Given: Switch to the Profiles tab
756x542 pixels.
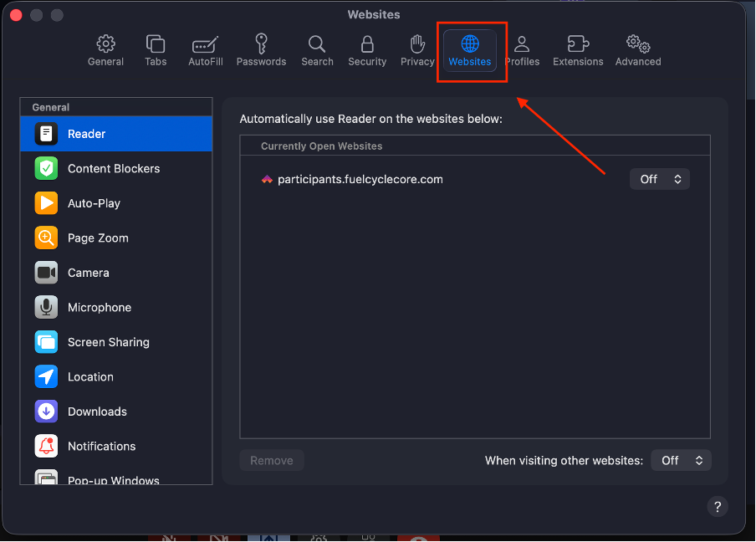Looking at the screenshot, I should point(522,50).
